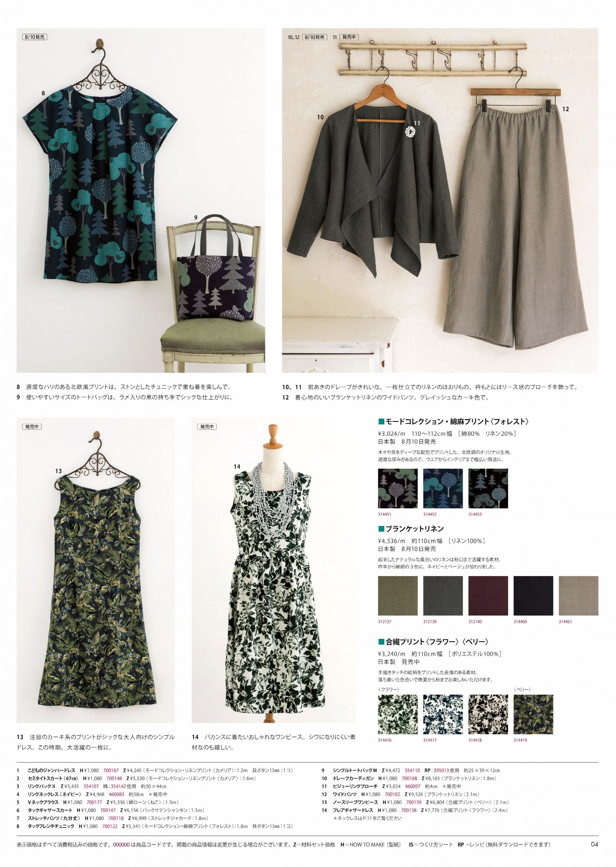The height and width of the screenshot is (867, 616).
Task: Click the green flower print swatch 314416
Action: pos(398,715)
